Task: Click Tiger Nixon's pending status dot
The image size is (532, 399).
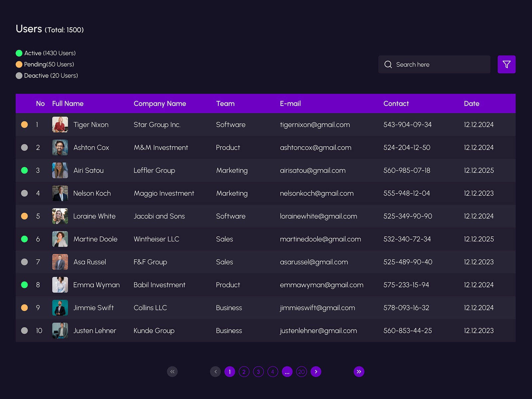Action: click(25, 124)
